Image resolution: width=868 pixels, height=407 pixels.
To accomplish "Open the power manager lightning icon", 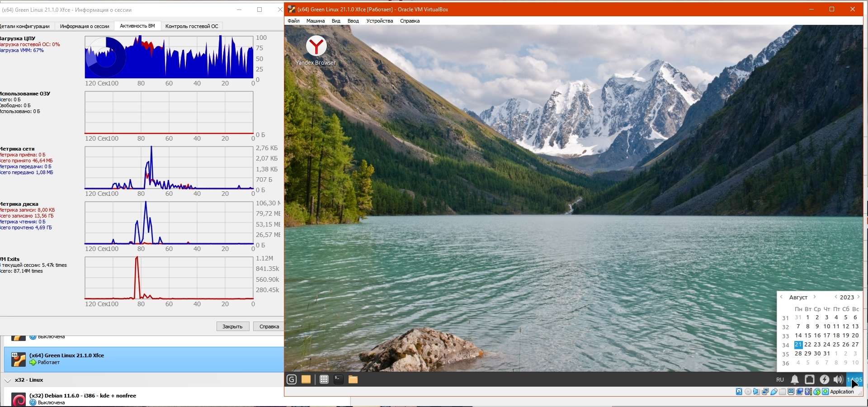I will [825, 379].
